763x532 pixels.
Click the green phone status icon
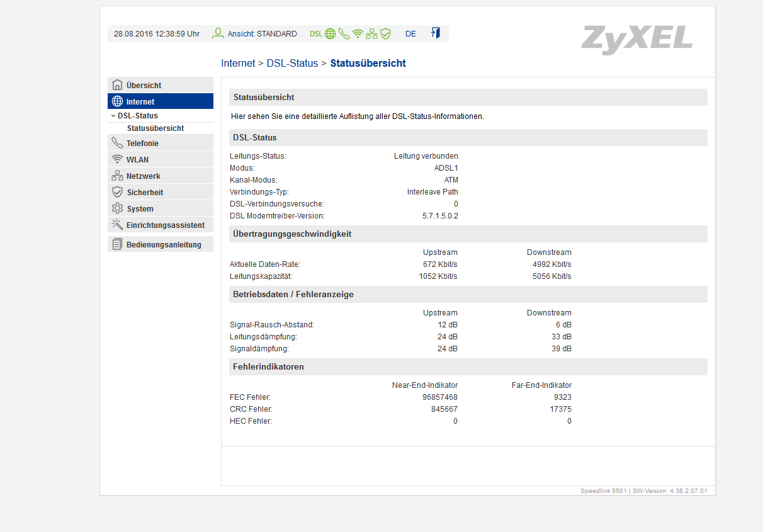(x=344, y=34)
